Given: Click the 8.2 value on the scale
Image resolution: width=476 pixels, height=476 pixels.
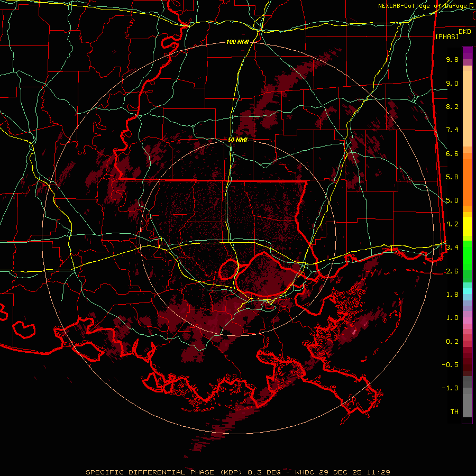Looking at the screenshot, I should [x=452, y=106].
